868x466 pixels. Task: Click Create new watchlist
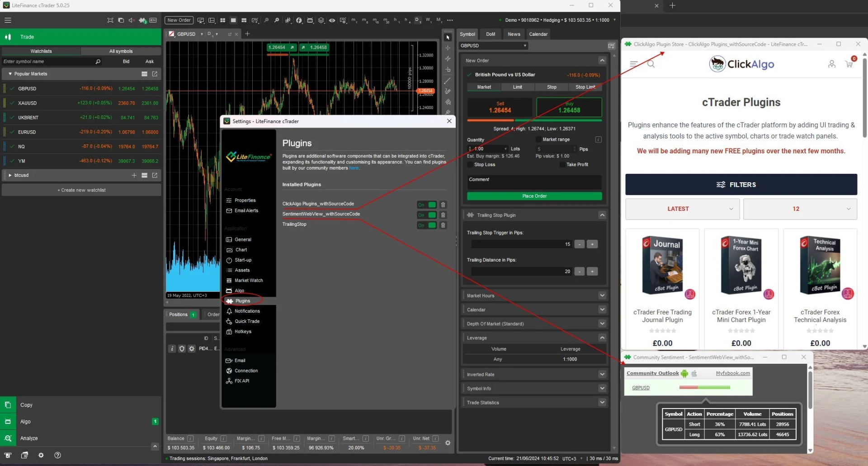(x=81, y=190)
